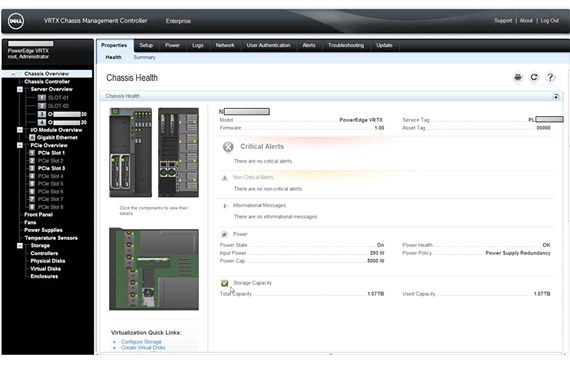The width and height of the screenshot is (570, 371).
Task: Switch to the Troubleshooting tab
Action: 346,45
